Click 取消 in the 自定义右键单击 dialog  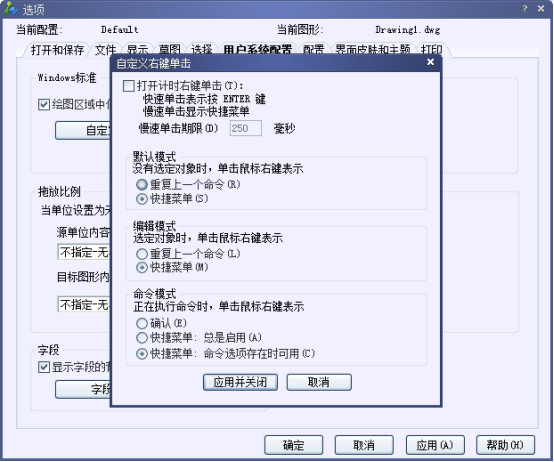[319, 382]
